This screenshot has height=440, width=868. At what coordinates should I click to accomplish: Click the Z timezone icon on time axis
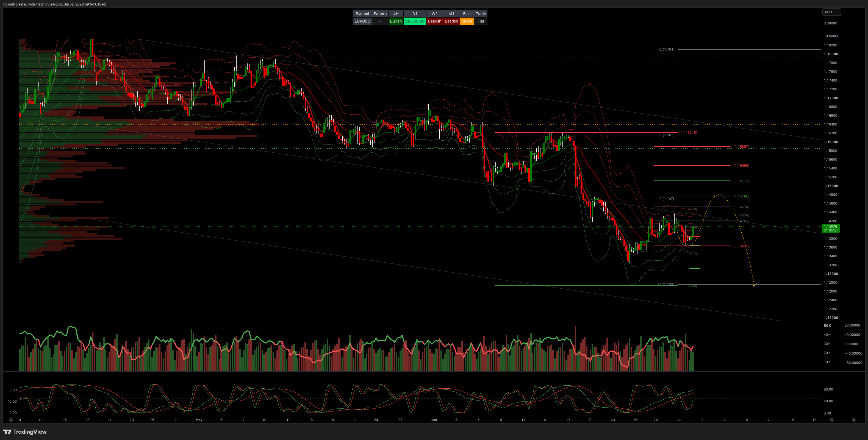11,420
